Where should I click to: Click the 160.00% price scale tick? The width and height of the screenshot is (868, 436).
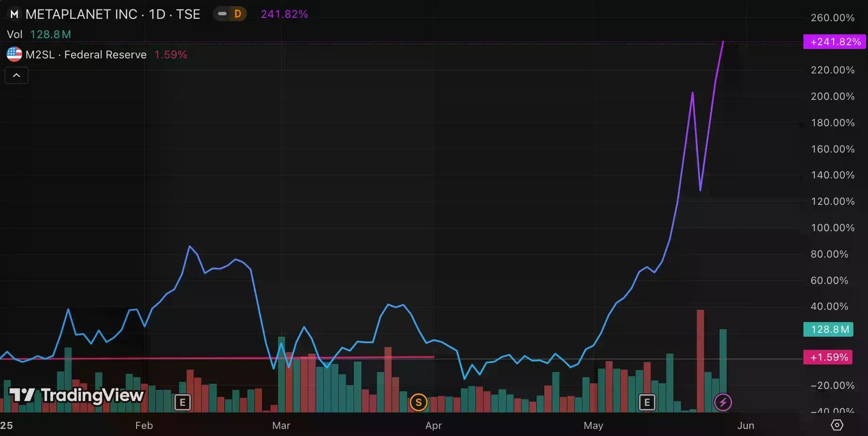(x=833, y=149)
